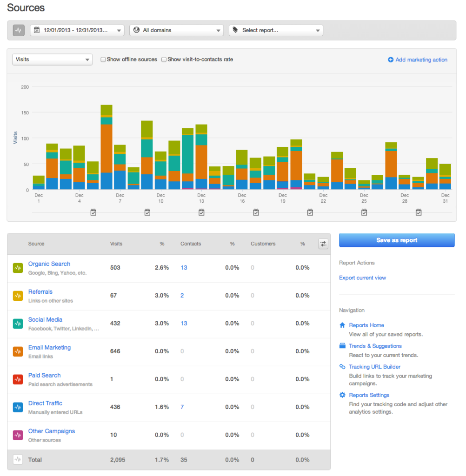Open Tracking URL Builder navigation link
Viewport: 466px width, 476px height.
click(x=374, y=367)
